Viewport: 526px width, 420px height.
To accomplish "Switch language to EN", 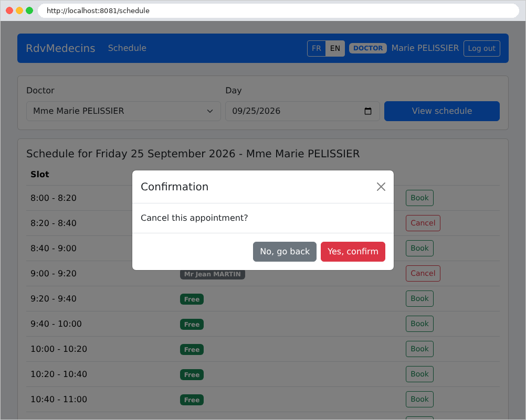I will (x=335, y=48).
